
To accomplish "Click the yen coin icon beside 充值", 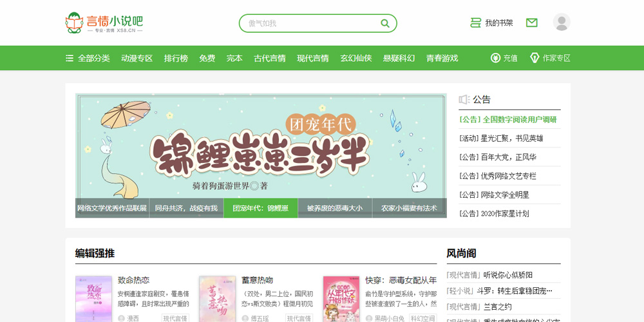I will coord(495,58).
